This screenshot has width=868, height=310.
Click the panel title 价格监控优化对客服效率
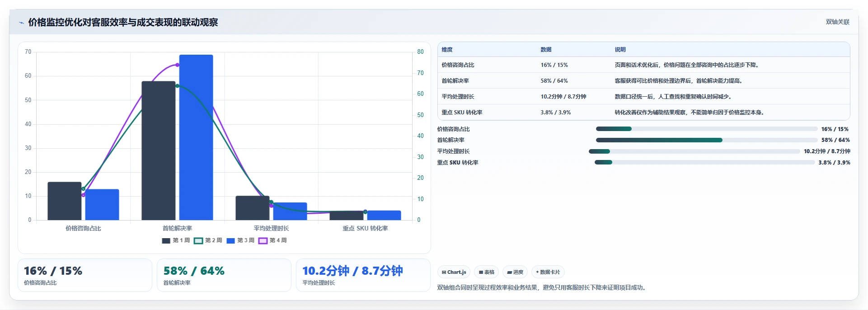pyautogui.click(x=123, y=23)
